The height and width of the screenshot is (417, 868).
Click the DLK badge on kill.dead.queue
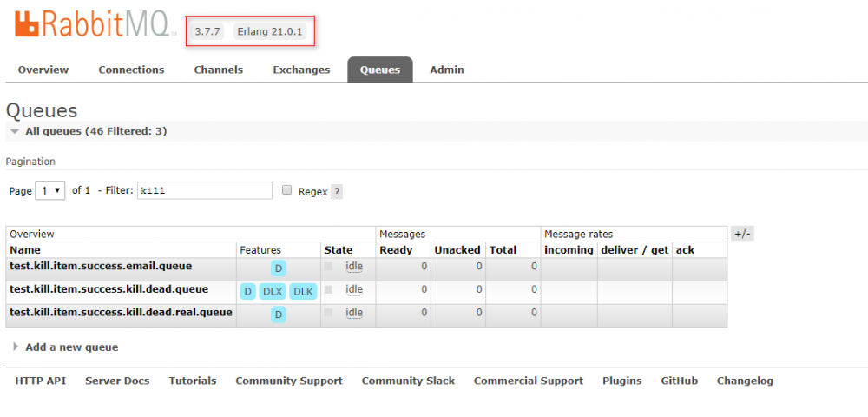pos(303,291)
